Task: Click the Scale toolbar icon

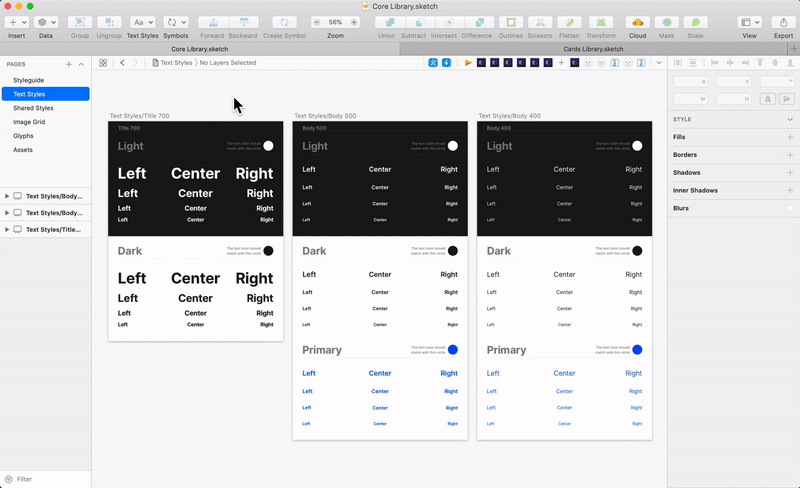Action: pyautogui.click(x=695, y=22)
